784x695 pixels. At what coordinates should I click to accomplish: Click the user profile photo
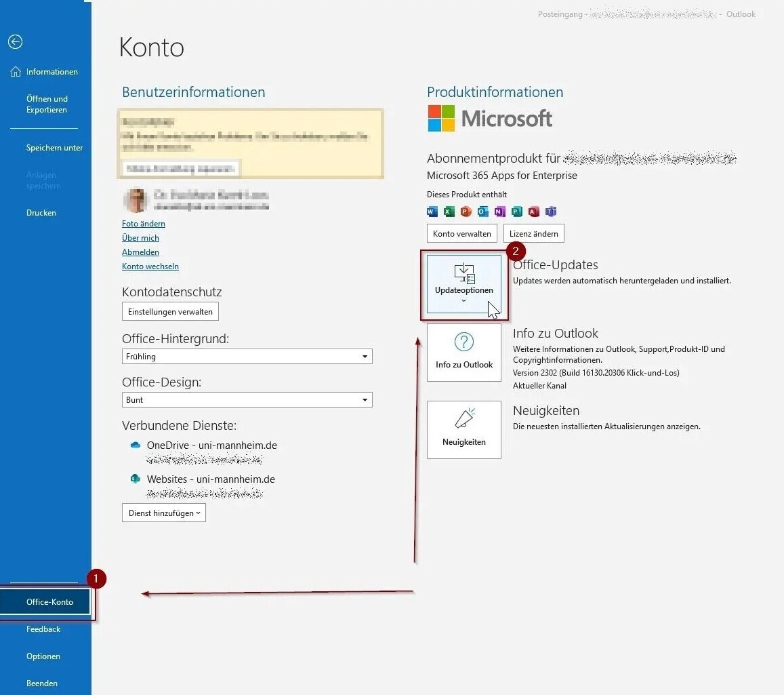pyautogui.click(x=135, y=199)
